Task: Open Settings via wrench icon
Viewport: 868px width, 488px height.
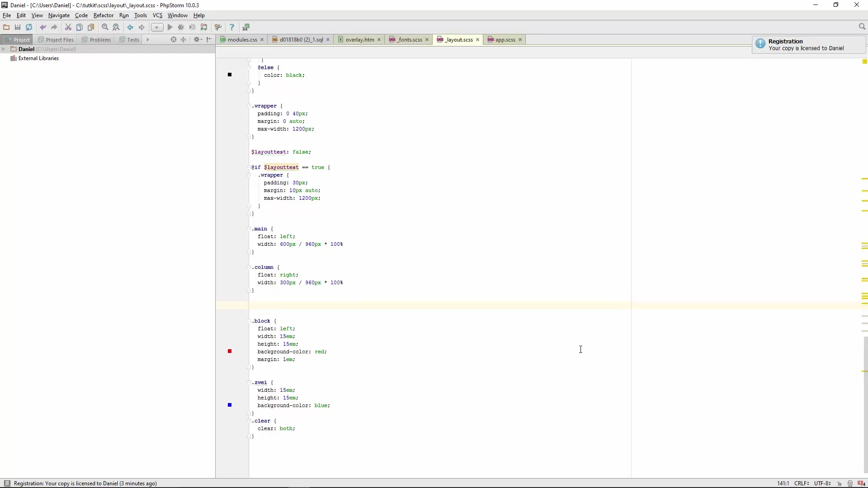Action: coord(218,27)
